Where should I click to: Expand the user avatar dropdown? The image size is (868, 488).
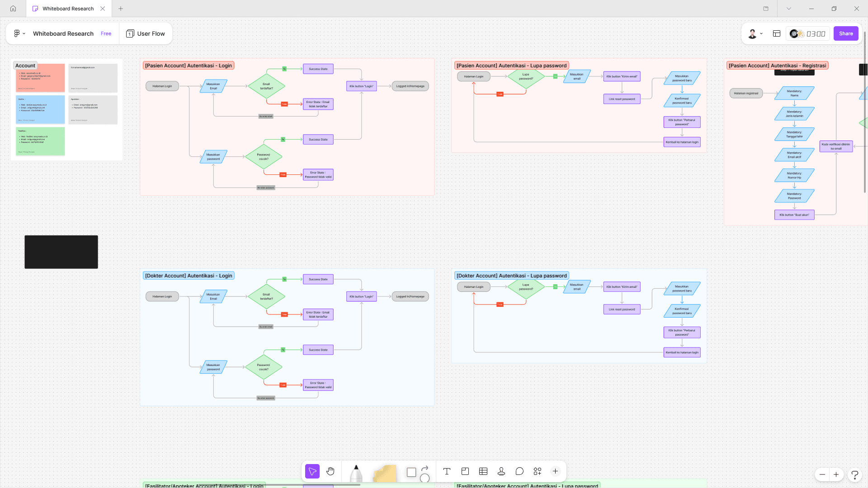click(755, 33)
